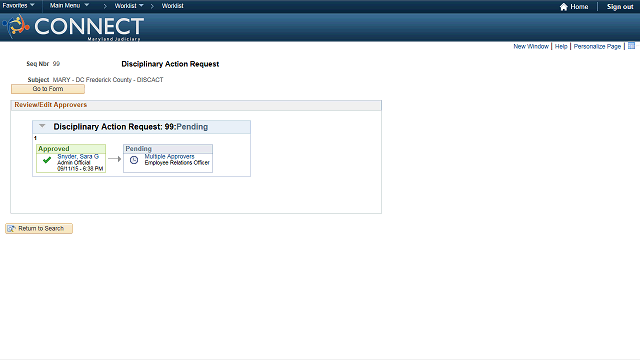Click the Disciplinary Action Request page title
640x360 pixels.
[170, 64]
